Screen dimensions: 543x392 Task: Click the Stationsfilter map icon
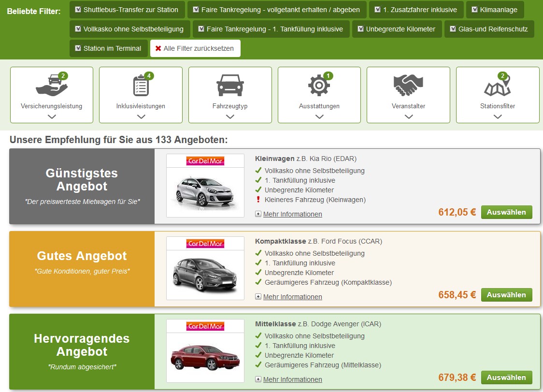coord(497,87)
